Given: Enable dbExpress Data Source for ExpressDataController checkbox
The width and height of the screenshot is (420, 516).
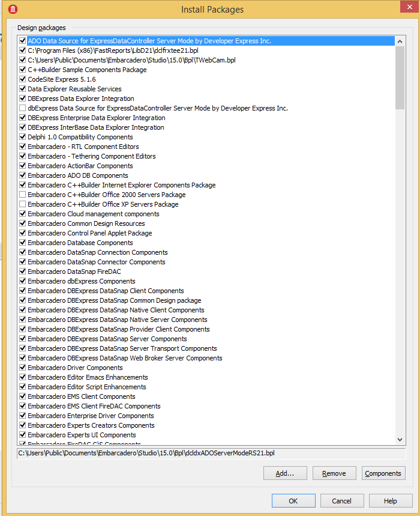Looking at the screenshot, I should (23, 108).
